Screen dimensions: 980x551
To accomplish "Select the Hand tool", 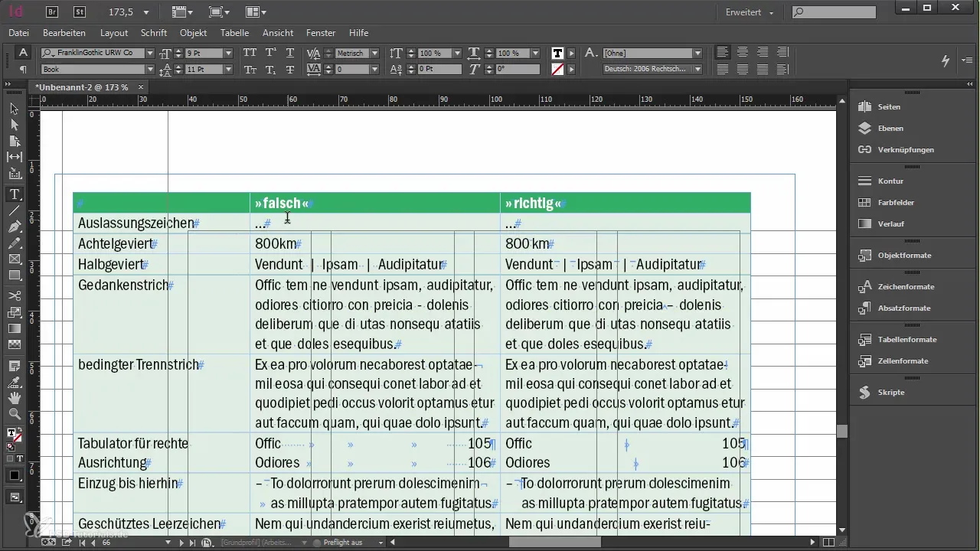I will click(x=14, y=398).
